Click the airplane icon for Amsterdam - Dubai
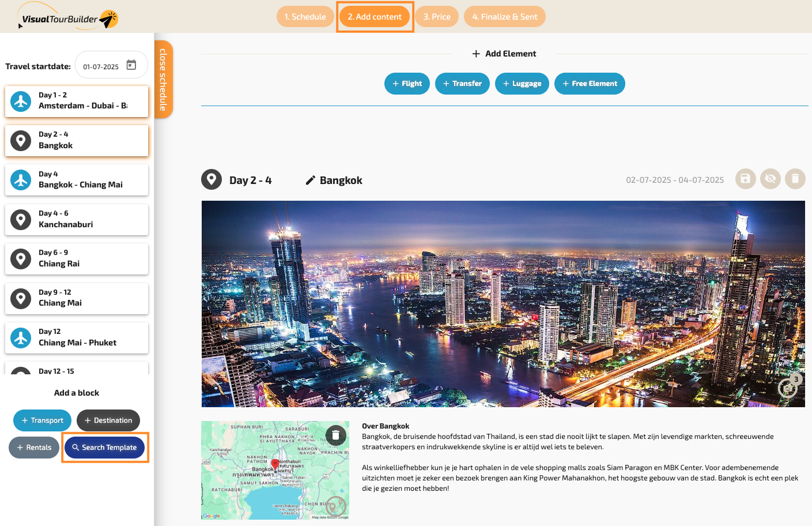 tap(21, 102)
